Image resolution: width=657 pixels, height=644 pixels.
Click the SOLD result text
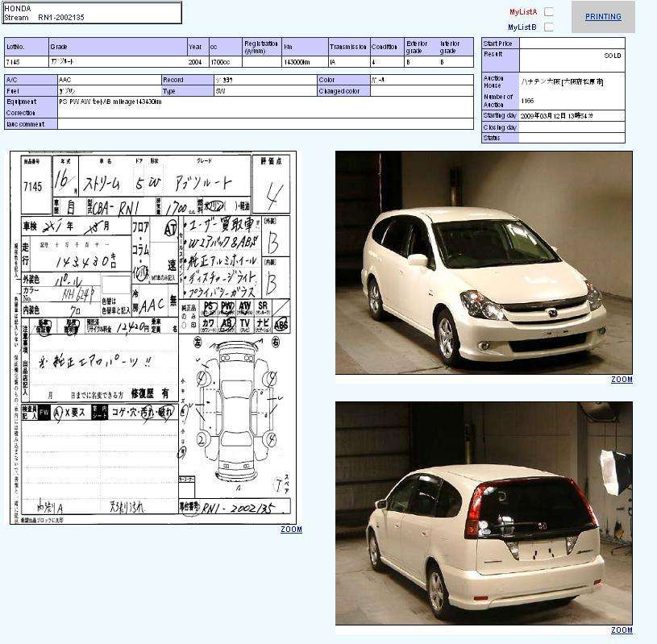coord(612,56)
